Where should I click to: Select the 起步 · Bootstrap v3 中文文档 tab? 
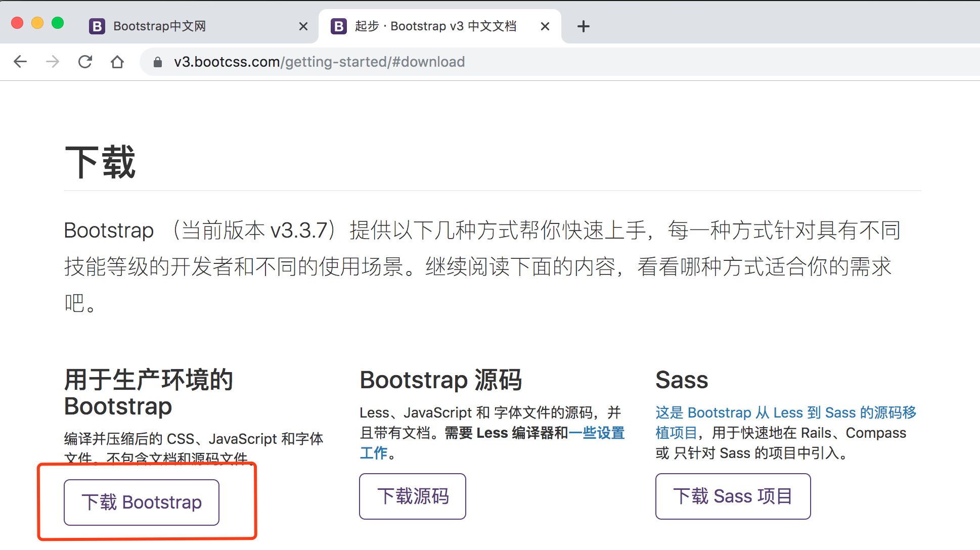(x=440, y=26)
